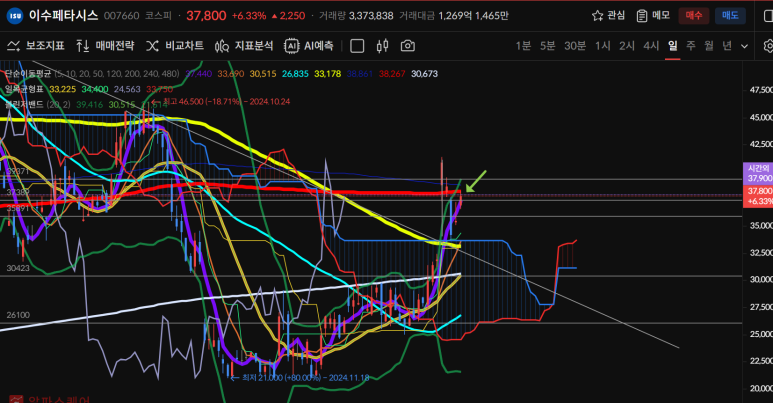Switch to 월 monthly timeframe
This screenshot has height=403, width=773.
(x=708, y=46)
